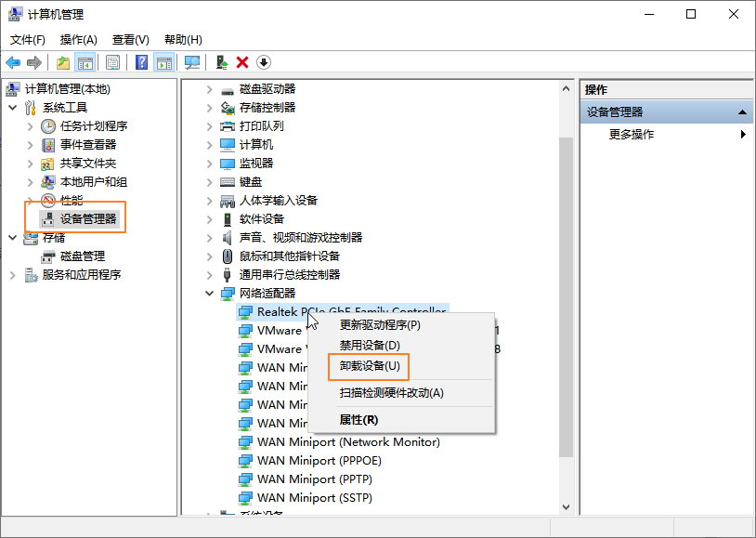This screenshot has height=538, width=756.
Task: Open the 查看(V) menu
Action: tap(130, 40)
